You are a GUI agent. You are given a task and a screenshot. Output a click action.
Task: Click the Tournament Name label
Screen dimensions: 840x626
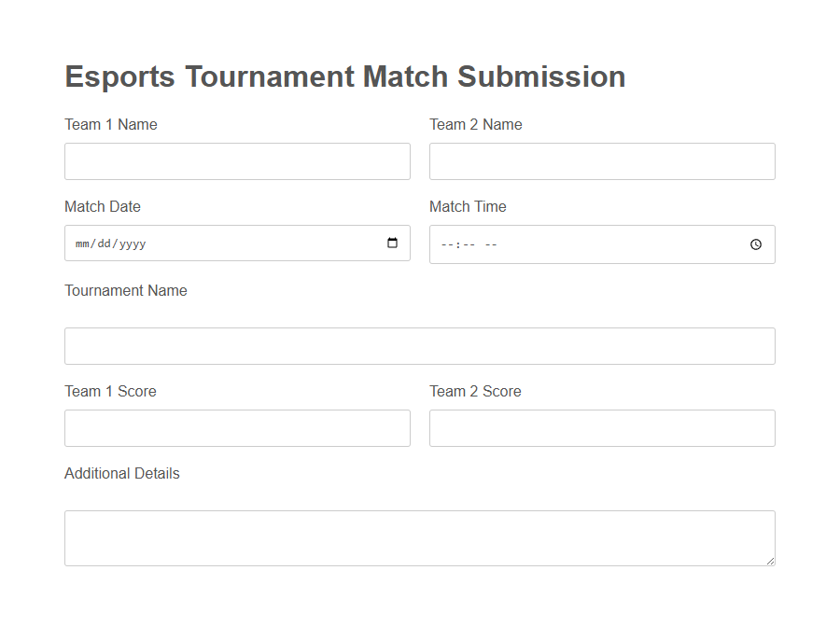coord(125,290)
